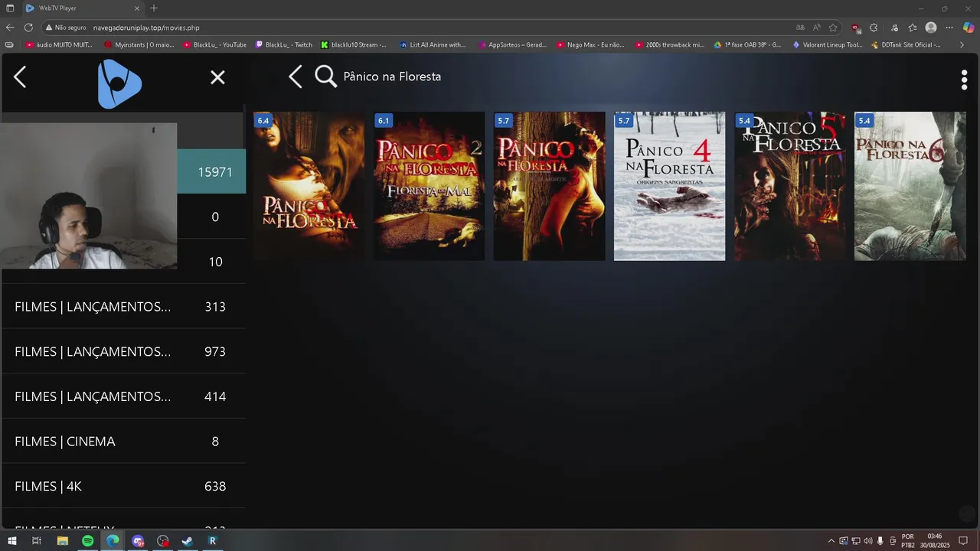Screen dimensions: 980x551
Task: Open the 1ª fase OAB 38º bookmark
Action: [747, 45]
